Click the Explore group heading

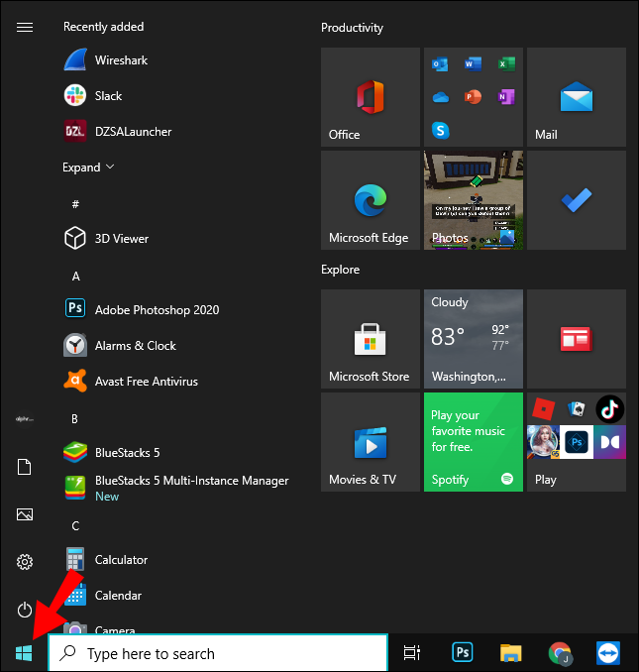click(341, 270)
